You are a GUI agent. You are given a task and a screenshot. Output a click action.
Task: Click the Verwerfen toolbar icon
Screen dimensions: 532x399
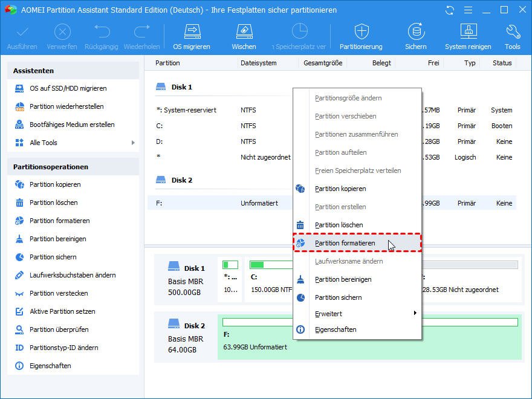62,33
